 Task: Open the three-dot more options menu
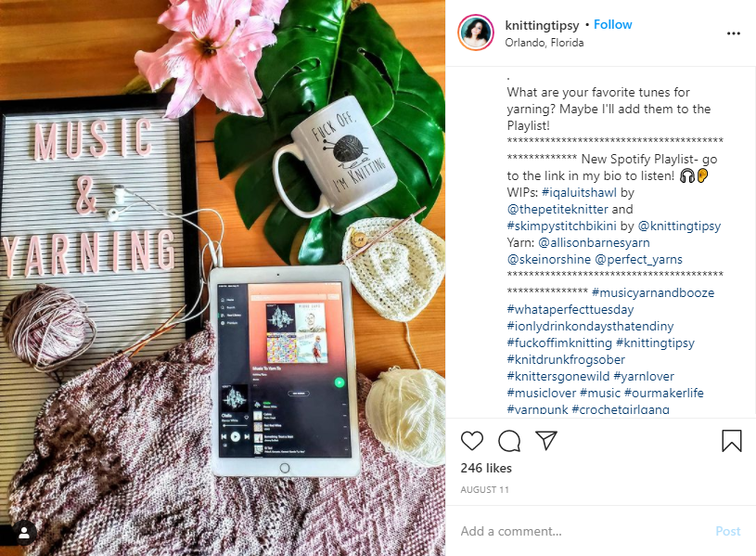point(734,33)
